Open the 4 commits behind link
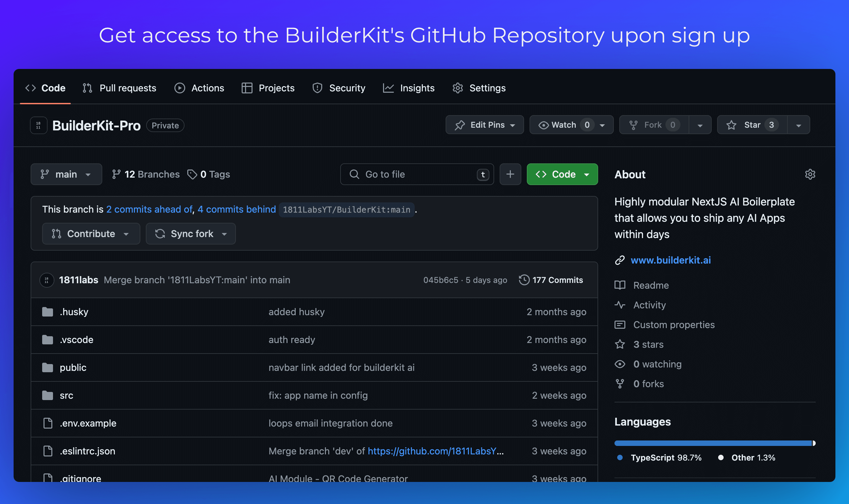This screenshot has height=504, width=849. pyautogui.click(x=237, y=209)
